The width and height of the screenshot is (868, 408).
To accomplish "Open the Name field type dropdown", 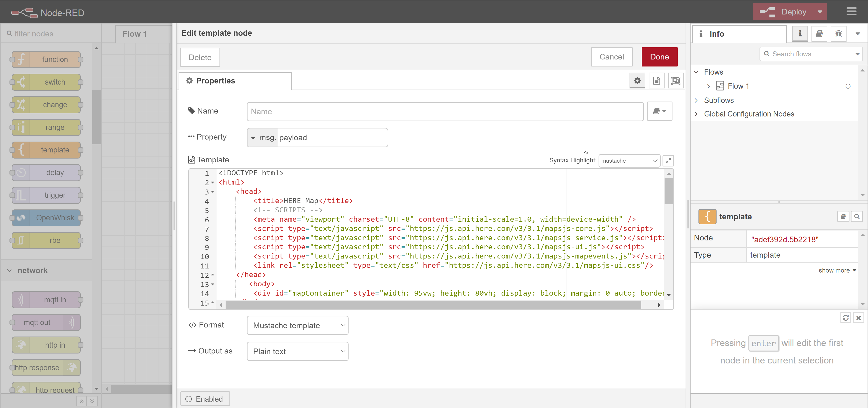I will (x=659, y=111).
